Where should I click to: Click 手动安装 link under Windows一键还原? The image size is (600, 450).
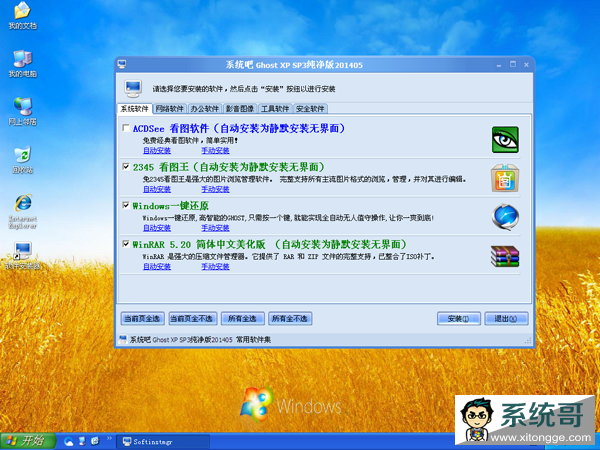(x=215, y=228)
